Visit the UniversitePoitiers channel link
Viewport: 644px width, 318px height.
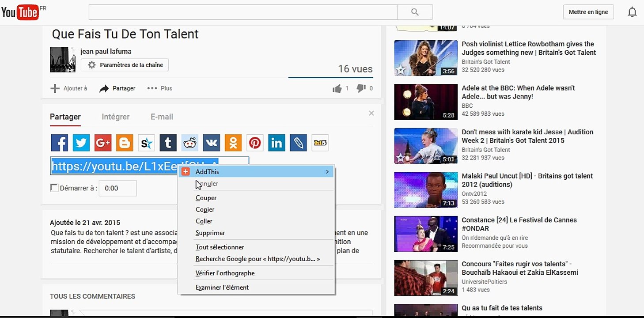[484, 281]
